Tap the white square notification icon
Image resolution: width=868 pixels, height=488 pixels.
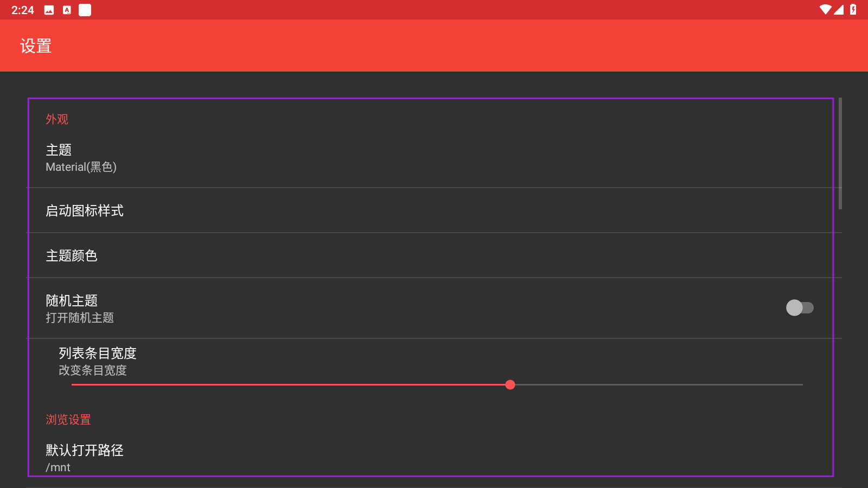pos(85,10)
